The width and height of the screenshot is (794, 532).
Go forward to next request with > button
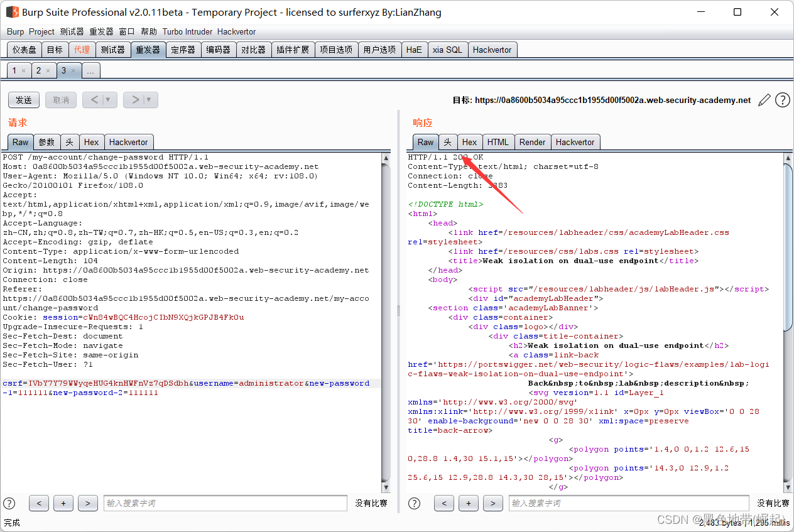click(134, 100)
